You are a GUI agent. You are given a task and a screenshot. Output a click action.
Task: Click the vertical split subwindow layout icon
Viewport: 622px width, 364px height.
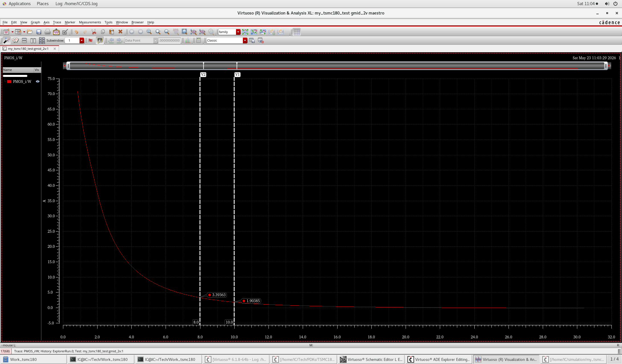[x=33, y=40]
